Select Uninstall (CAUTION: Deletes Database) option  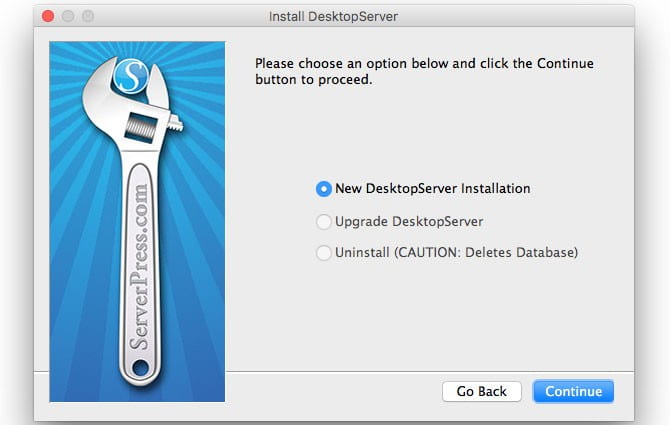(x=323, y=252)
